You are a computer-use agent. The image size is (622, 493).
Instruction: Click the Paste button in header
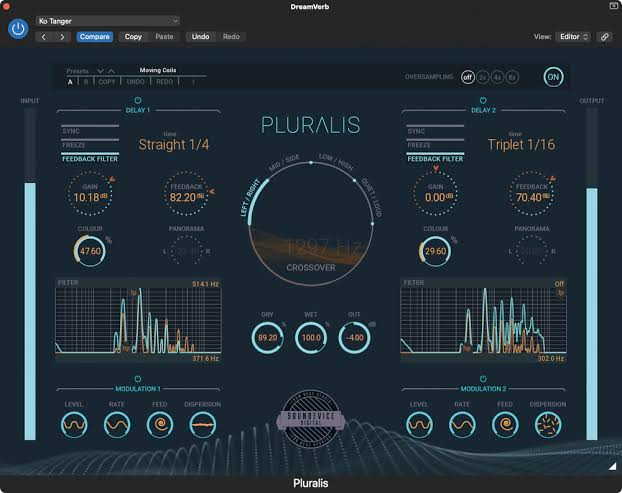click(164, 36)
